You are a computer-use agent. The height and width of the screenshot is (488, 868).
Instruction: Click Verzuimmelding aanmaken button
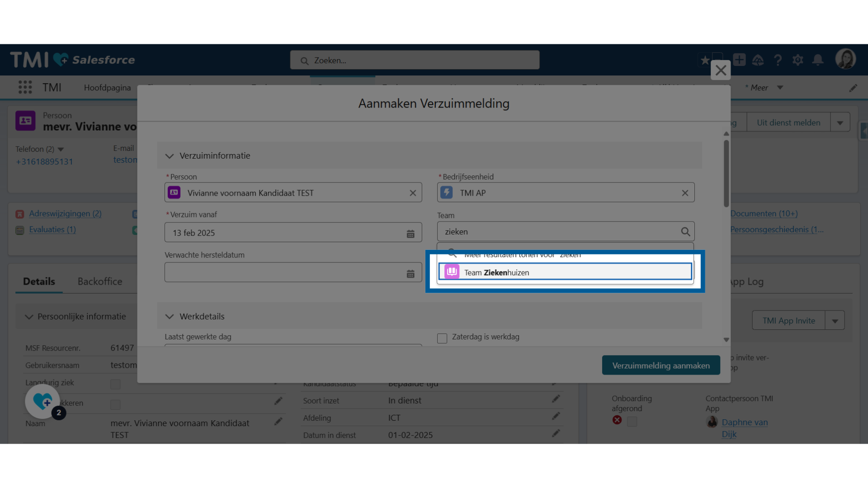pos(661,365)
